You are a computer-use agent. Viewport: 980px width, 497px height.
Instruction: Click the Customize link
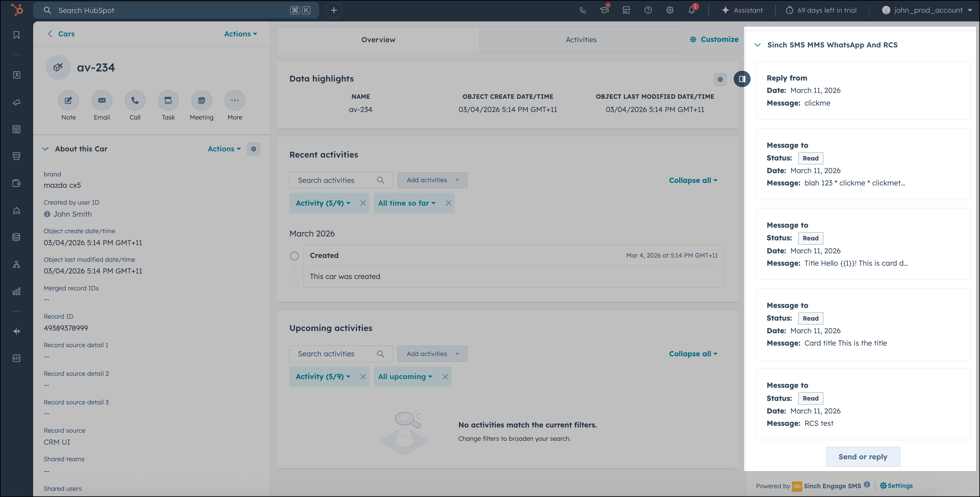(714, 39)
